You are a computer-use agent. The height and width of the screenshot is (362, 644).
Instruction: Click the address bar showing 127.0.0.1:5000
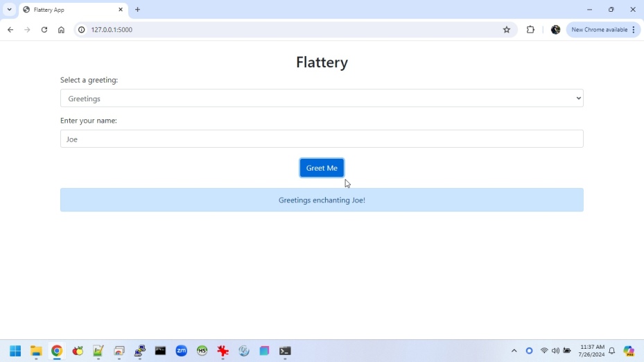[277, 30]
